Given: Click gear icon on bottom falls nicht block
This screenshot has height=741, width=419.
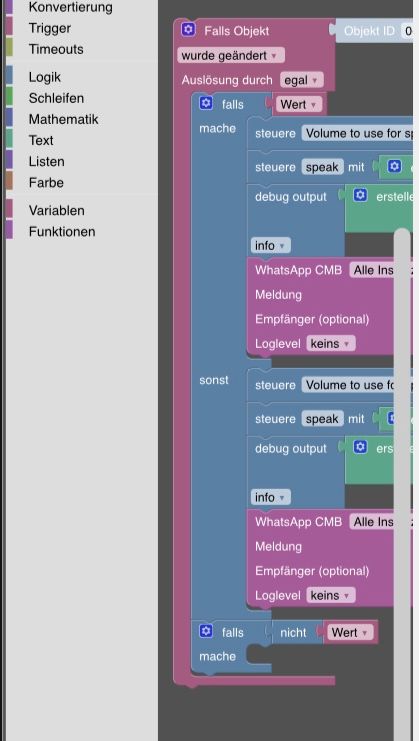Looking at the screenshot, I should pyautogui.click(x=205, y=631).
